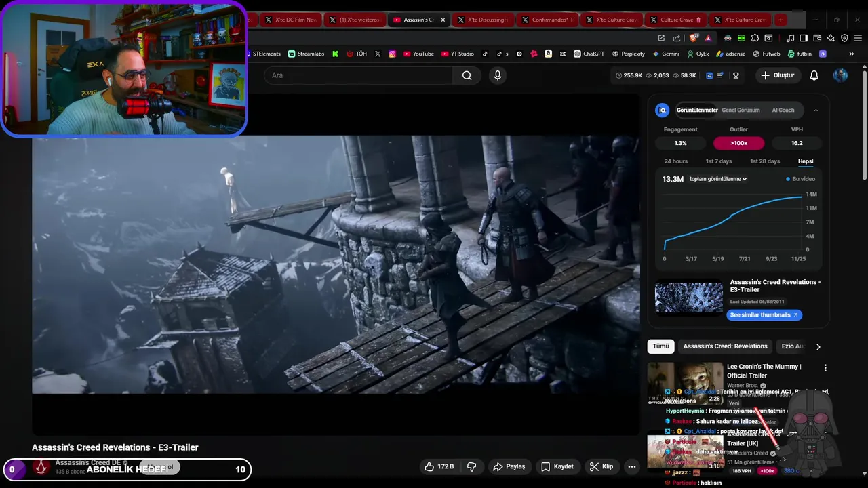Open the Amazon bookmark icon

tap(548, 54)
